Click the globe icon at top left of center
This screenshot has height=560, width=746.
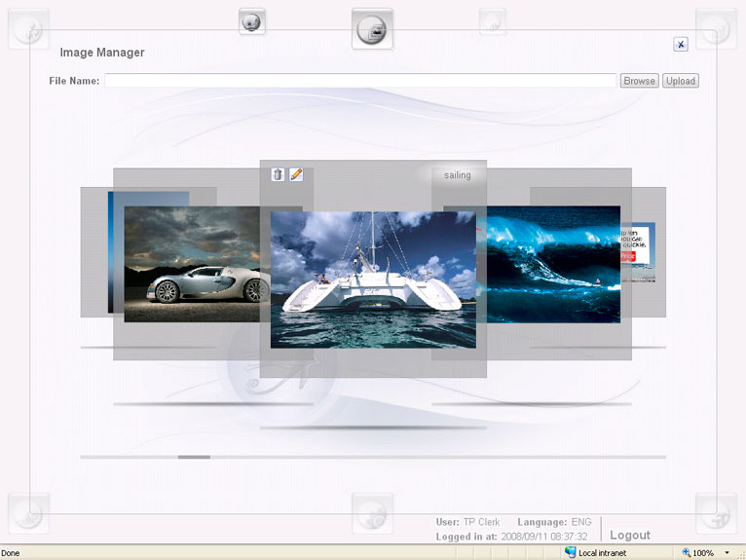[252, 22]
